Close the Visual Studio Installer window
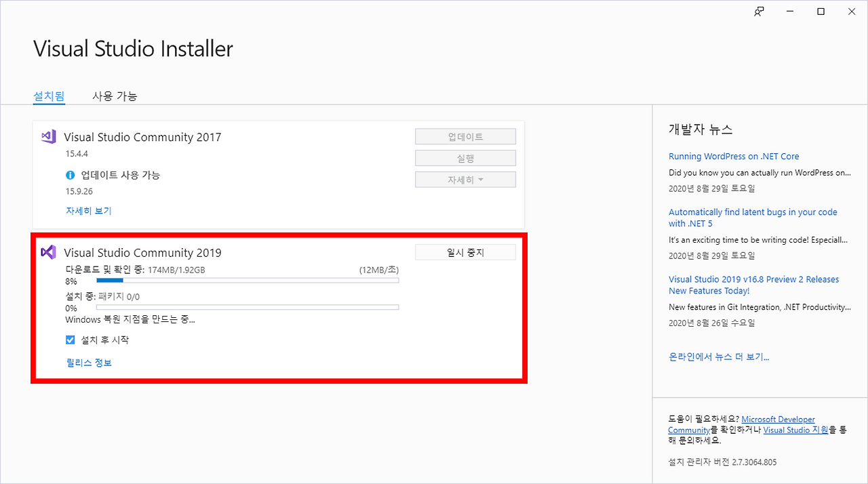Image resolution: width=868 pixels, height=484 pixels. (x=852, y=12)
